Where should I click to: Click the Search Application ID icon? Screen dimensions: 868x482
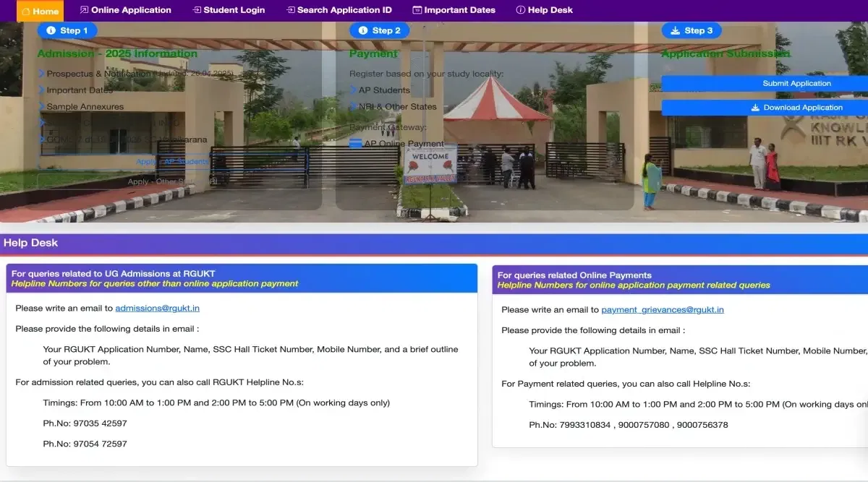pyautogui.click(x=291, y=10)
